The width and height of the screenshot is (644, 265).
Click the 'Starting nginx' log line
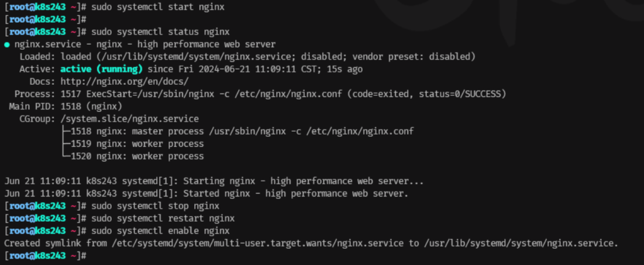point(213,181)
